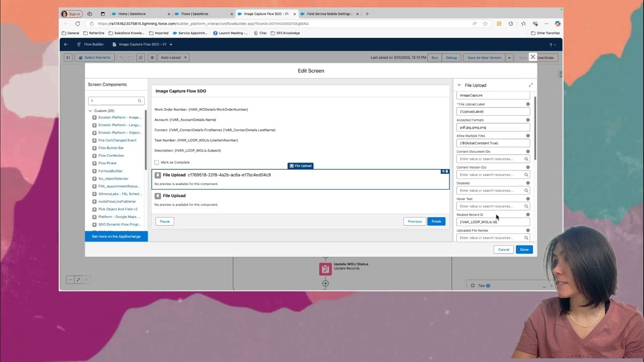The image size is (644, 362).
Task: Click the Update WOLI Status element icon
Action: coord(326,269)
